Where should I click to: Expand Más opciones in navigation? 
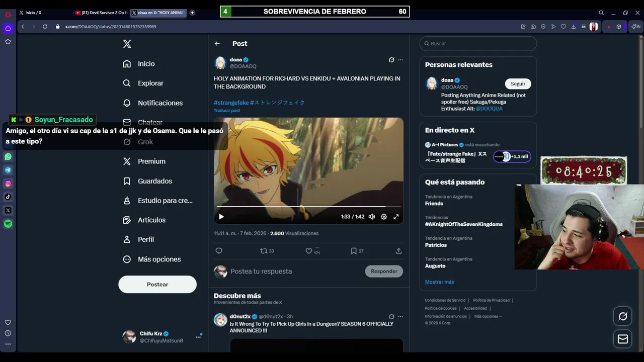coord(152,259)
